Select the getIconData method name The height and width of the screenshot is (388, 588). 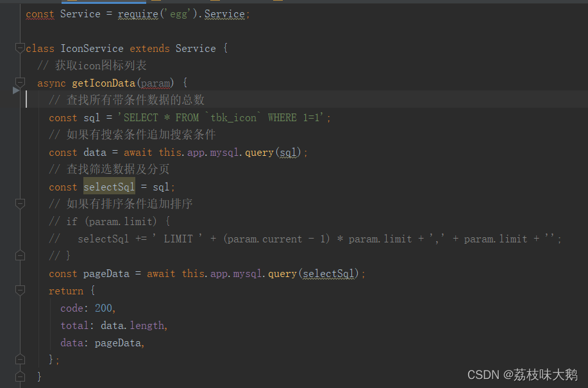click(103, 83)
